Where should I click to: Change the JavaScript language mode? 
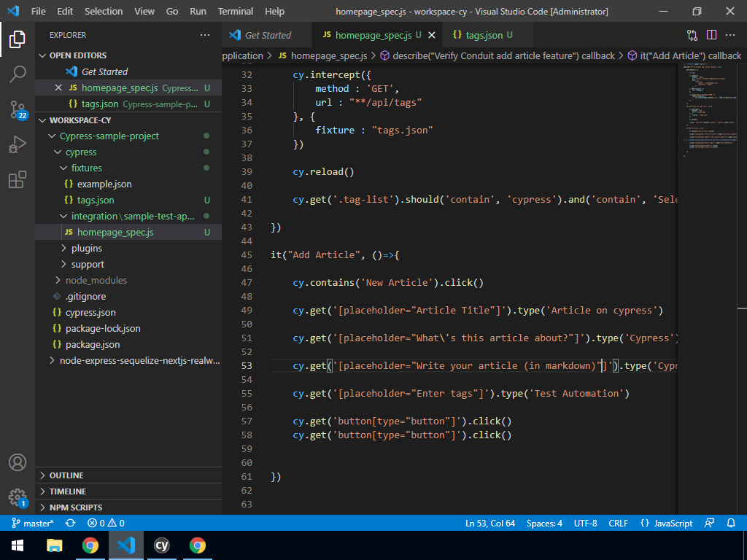(x=666, y=523)
